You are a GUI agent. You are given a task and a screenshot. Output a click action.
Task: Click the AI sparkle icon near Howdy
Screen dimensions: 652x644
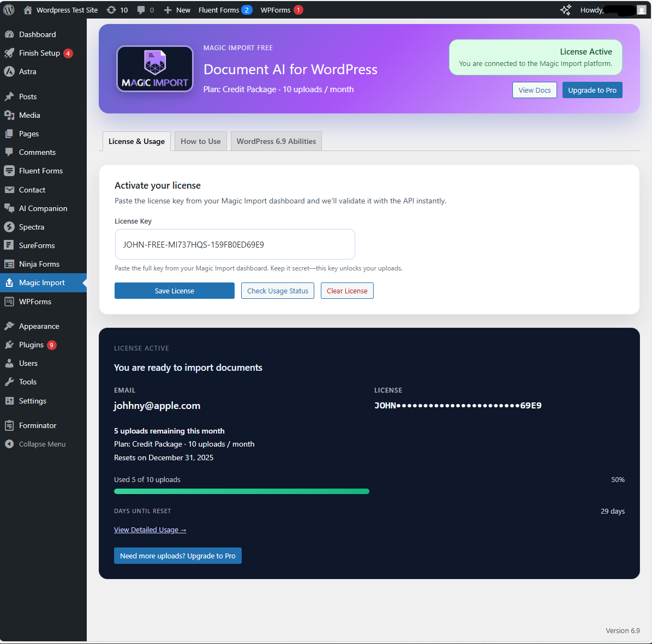pos(565,10)
